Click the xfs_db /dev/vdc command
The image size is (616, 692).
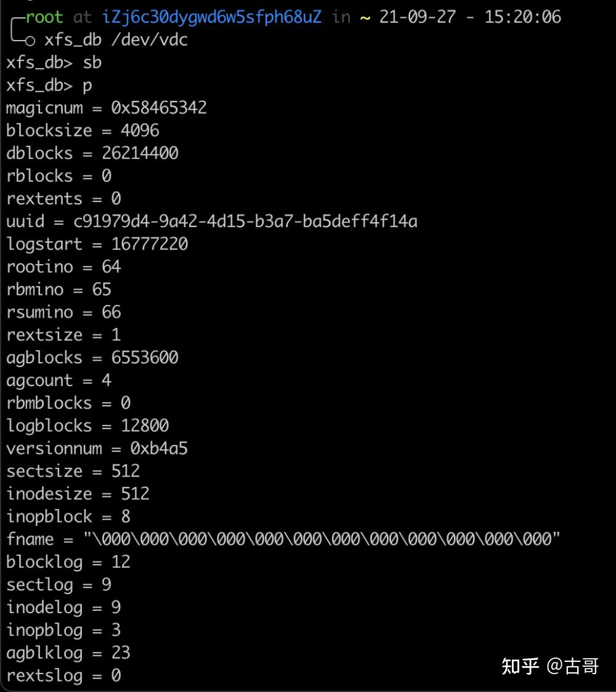116,40
